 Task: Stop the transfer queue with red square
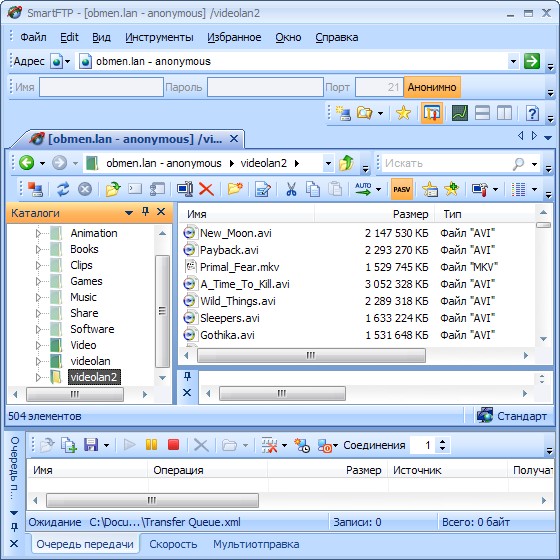click(174, 445)
